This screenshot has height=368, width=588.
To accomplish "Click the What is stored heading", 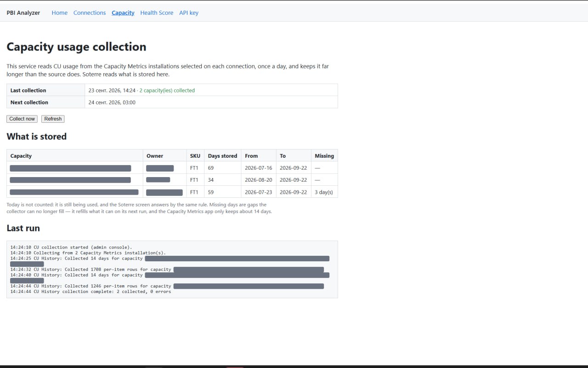I will [37, 137].
